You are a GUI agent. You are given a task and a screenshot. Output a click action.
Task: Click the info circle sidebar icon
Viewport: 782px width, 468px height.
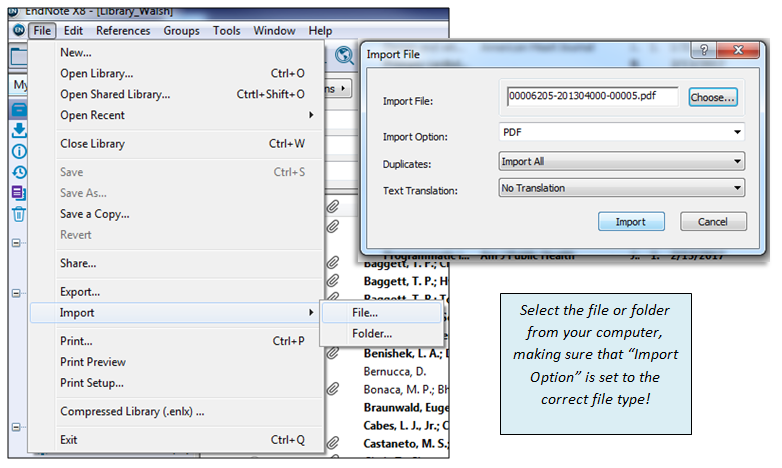click(x=19, y=151)
